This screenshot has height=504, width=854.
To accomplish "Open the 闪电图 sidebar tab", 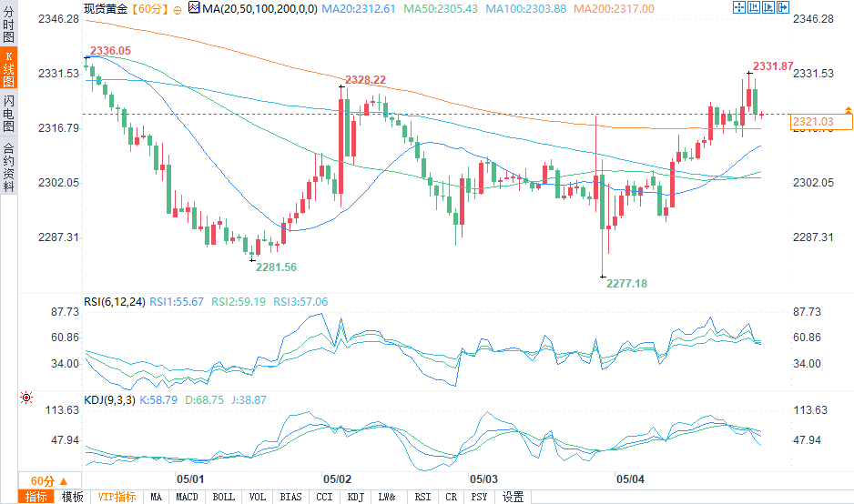I will (x=9, y=113).
